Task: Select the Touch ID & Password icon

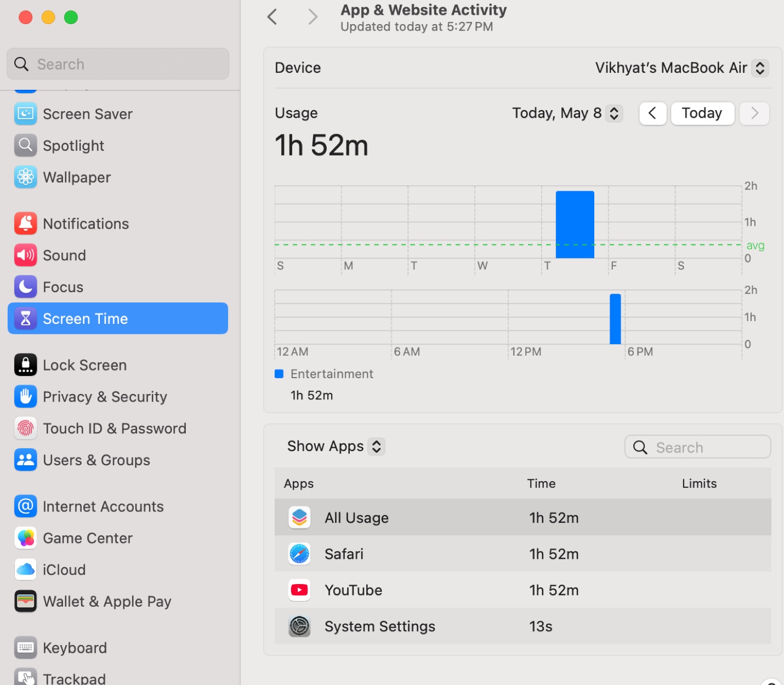Action: (25, 428)
